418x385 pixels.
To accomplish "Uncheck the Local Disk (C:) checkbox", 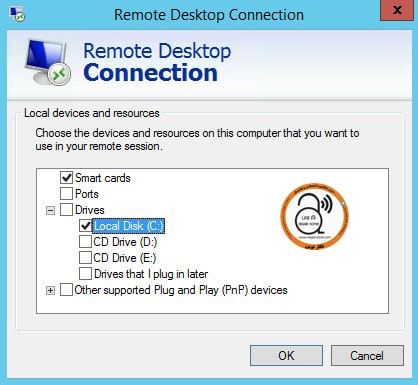I will [x=85, y=226].
